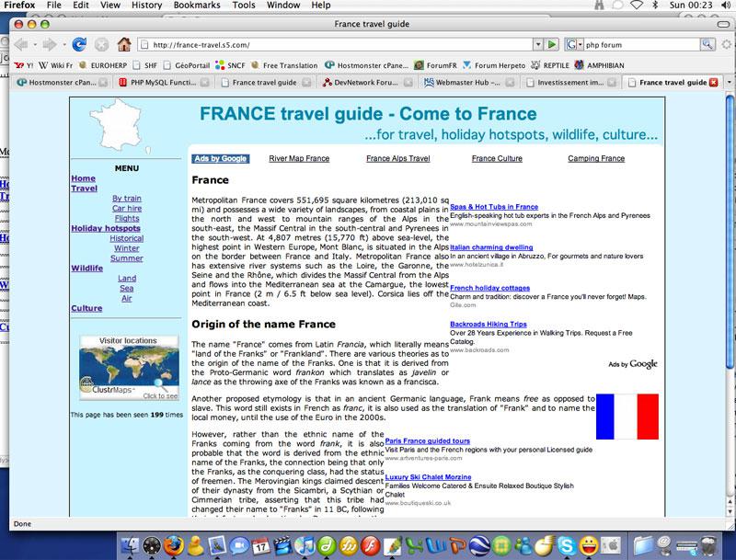Launch Flash from the Dock
736x560 pixels.
pos(371,546)
